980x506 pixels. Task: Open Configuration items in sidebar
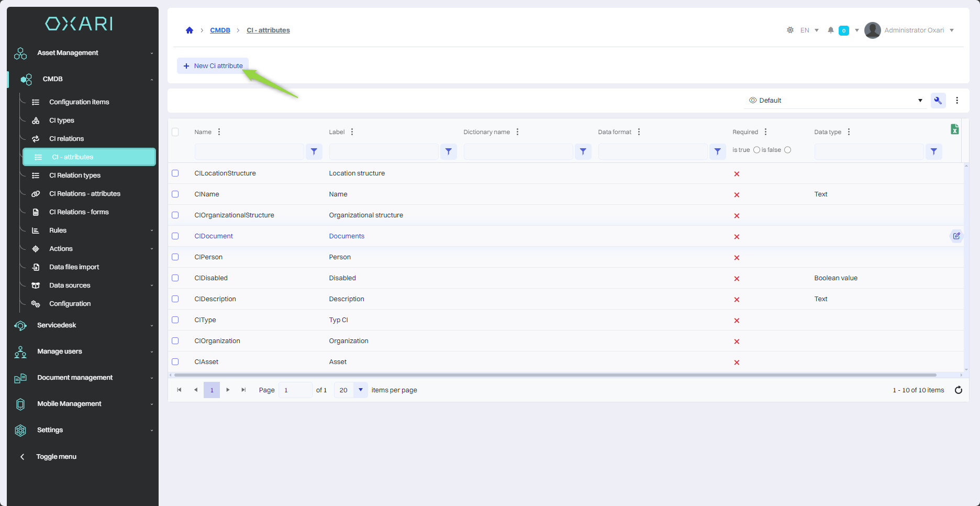[79, 102]
